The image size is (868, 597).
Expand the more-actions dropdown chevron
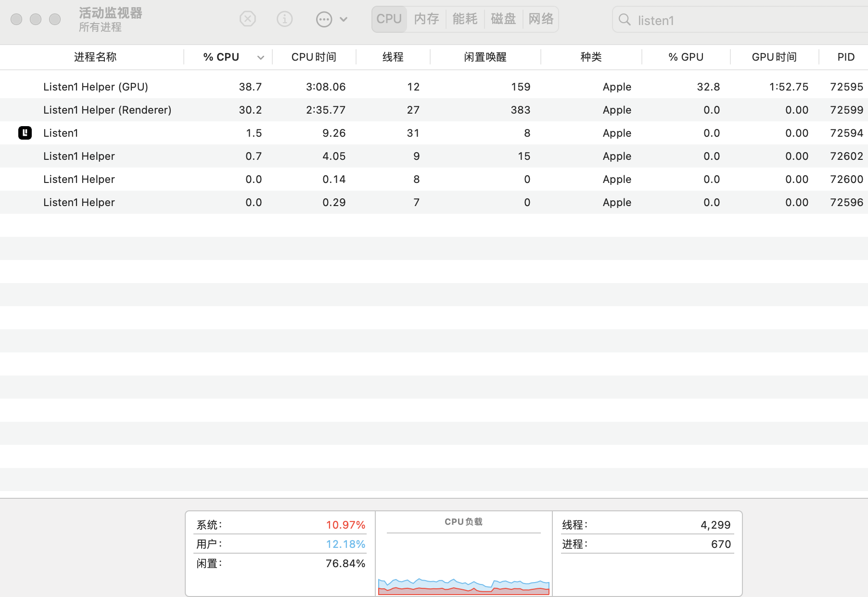point(344,19)
